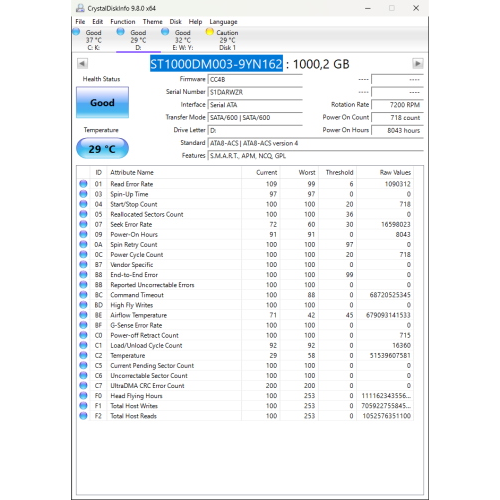Click the Threshold column header
Viewport: 500px width, 500px height.
click(x=337, y=172)
